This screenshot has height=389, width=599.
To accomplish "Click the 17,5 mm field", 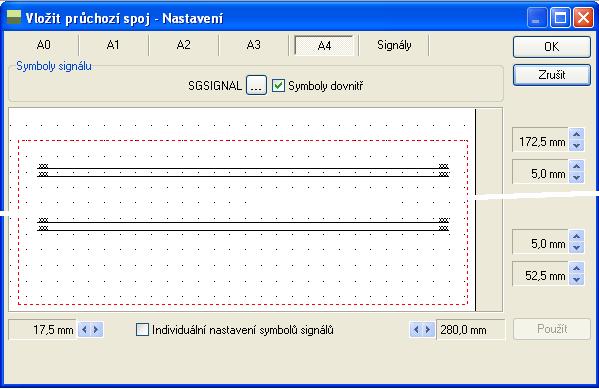I will 43,329.
